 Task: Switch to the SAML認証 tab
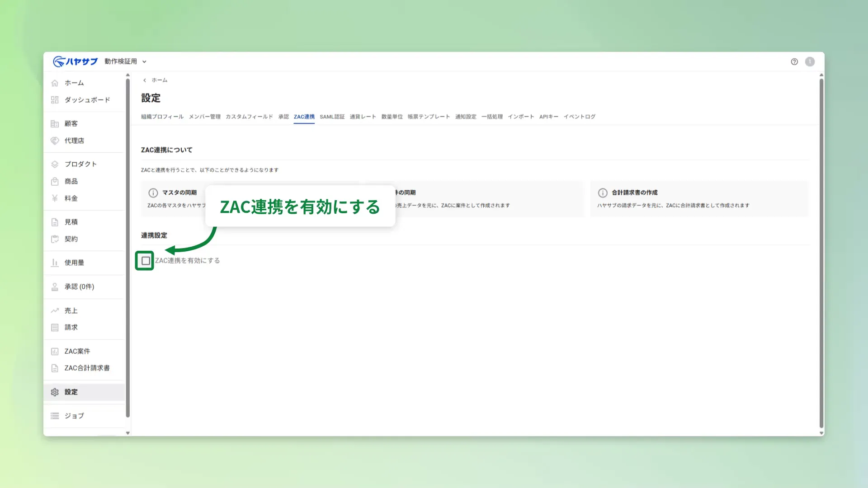coord(332,117)
